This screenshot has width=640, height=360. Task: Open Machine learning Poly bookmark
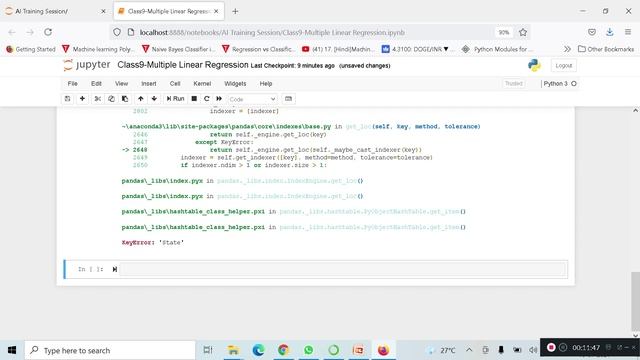point(98,49)
